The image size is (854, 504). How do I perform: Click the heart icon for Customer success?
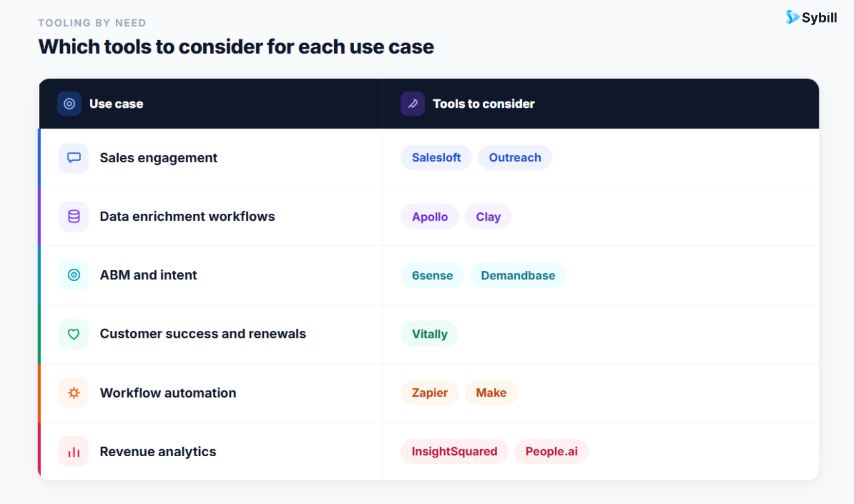click(74, 334)
